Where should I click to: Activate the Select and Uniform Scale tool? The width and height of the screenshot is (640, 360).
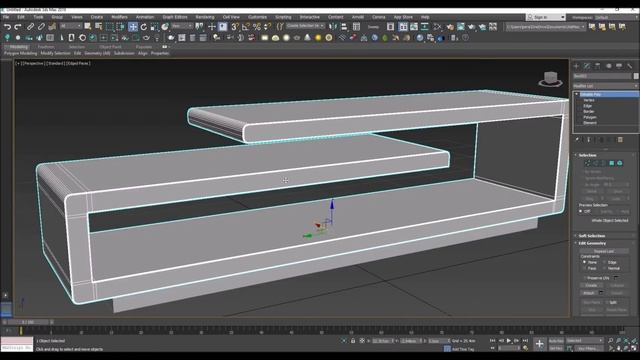154,27
